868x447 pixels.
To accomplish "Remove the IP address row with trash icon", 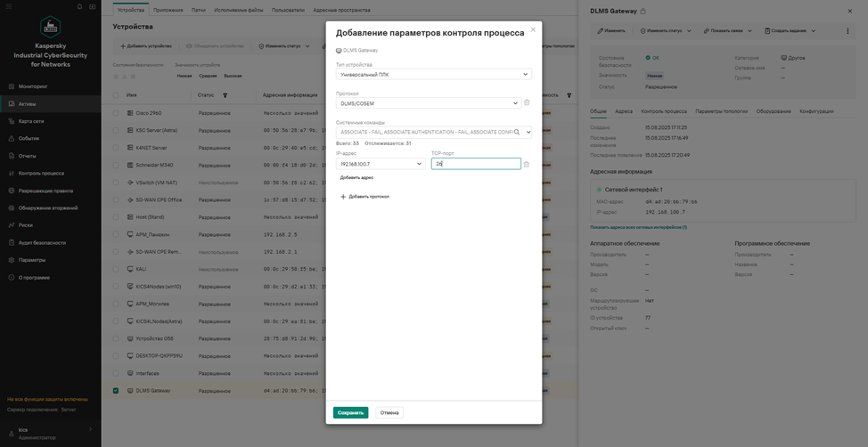I will [527, 165].
